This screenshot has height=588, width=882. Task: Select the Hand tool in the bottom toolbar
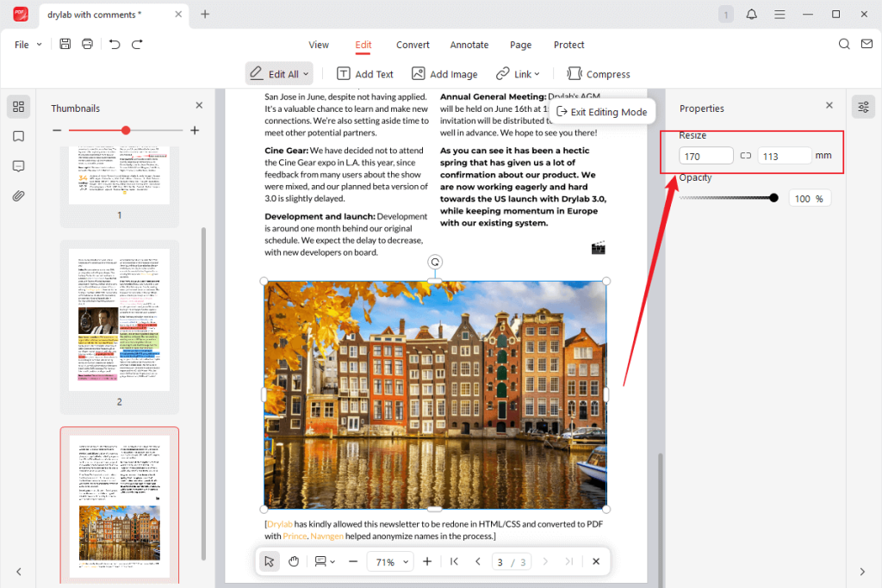pos(293,560)
